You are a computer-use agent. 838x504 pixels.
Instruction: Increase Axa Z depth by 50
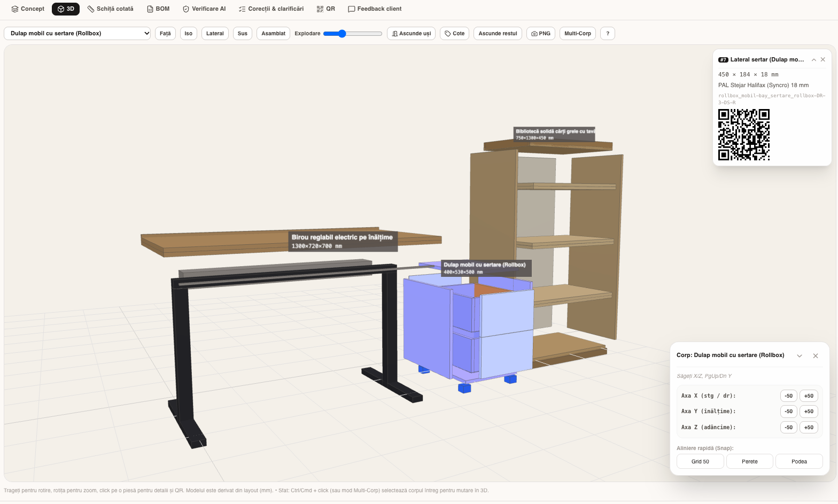pyautogui.click(x=809, y=428)
